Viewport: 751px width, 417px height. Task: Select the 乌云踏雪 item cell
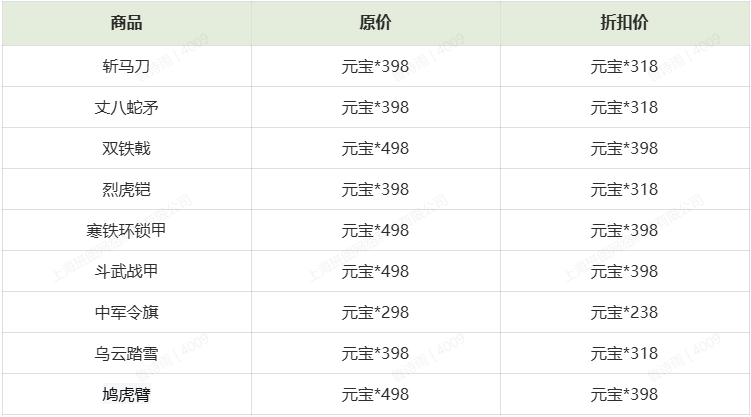pyautogui.click(x=126, y=354)
